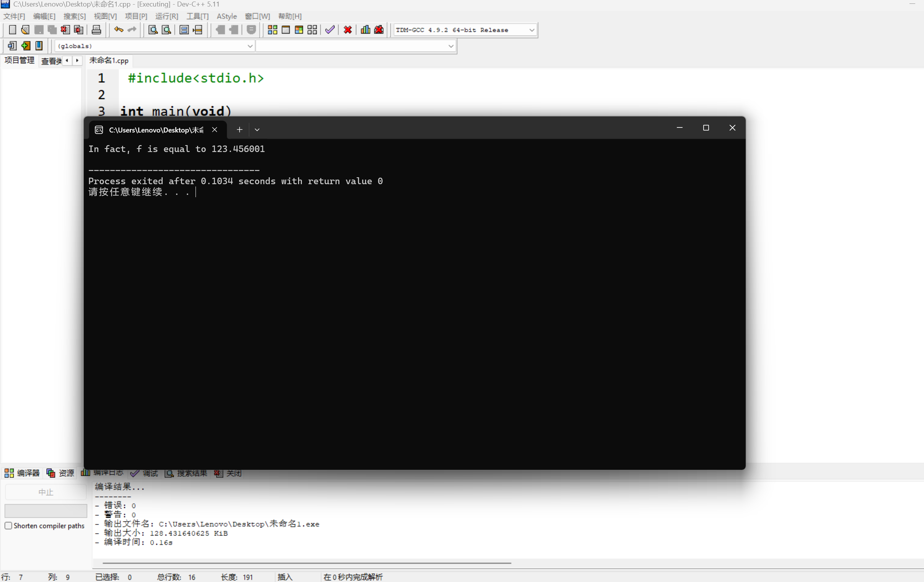Click the Compile icon with colored squares
The width and height of the screenshot is (924, 582).
pos(272,30)
